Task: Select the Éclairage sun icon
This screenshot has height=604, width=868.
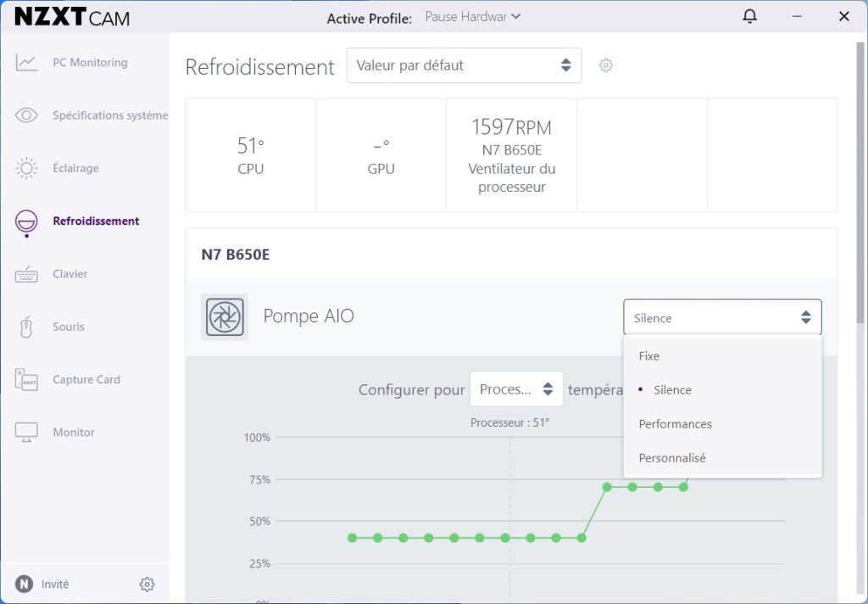Action: 26,168
